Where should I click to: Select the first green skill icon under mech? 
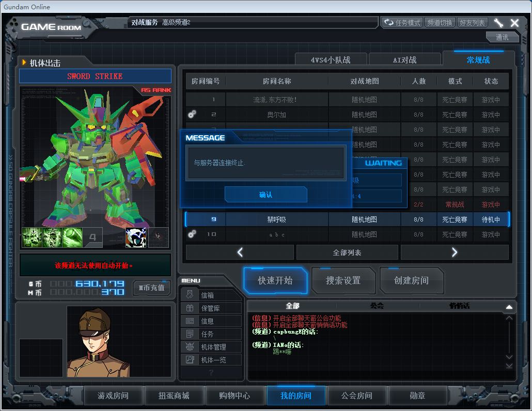pos(32,238)
